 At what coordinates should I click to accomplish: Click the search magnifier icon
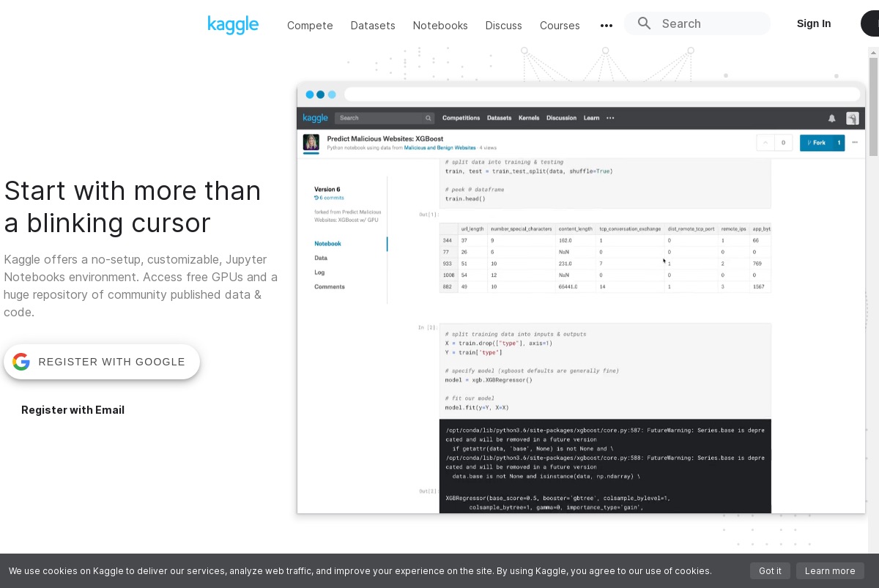click(645, 23)
